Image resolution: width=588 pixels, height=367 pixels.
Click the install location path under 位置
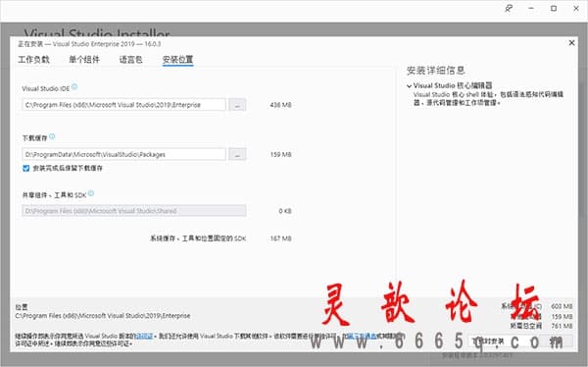[x=103, y=316]
